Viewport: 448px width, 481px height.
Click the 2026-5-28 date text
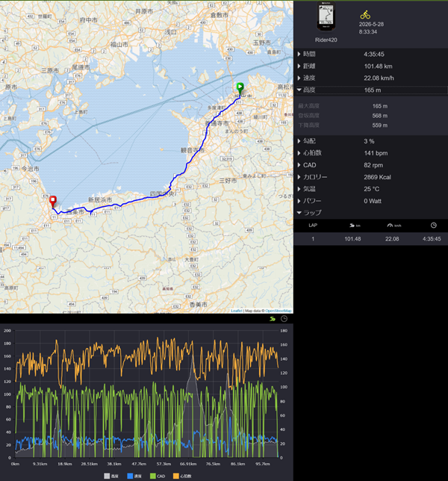coord(371,24)
